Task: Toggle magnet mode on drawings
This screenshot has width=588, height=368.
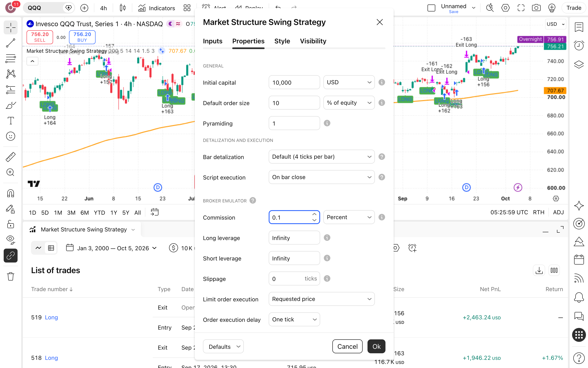Action: tap(10, 193)
